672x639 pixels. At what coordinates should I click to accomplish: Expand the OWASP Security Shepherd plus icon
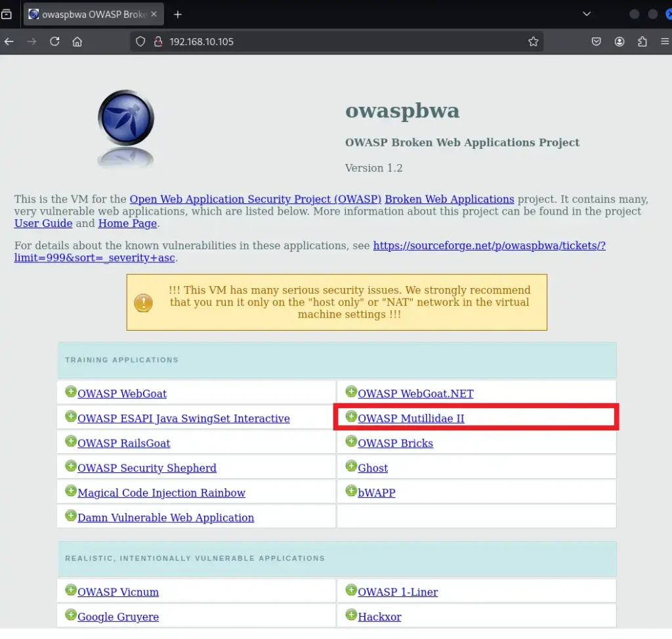[x=71, y=466]
